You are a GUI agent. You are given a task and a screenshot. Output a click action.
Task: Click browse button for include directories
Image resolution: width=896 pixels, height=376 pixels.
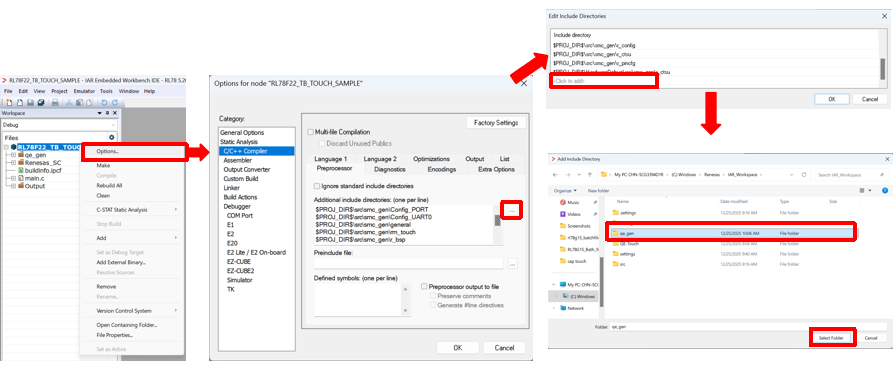(x=513, y=211)
